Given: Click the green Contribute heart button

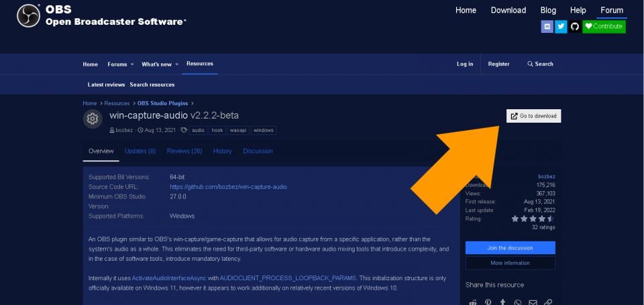Looking at the screenshot, I should point(604,26).
